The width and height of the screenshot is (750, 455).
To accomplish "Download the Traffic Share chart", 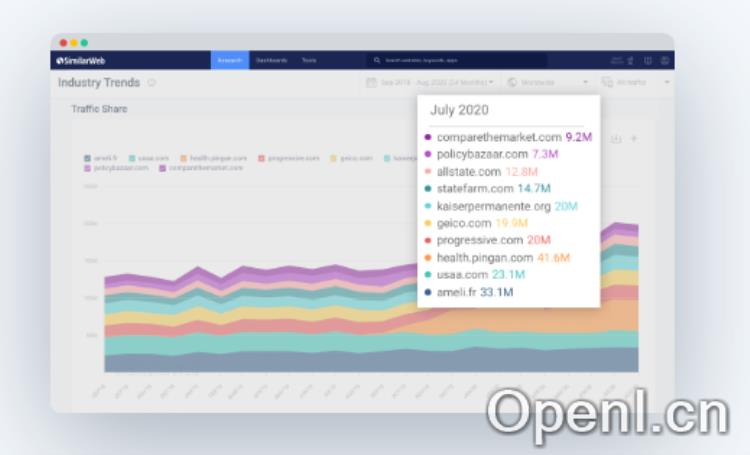I will click(x=616, y=139).
